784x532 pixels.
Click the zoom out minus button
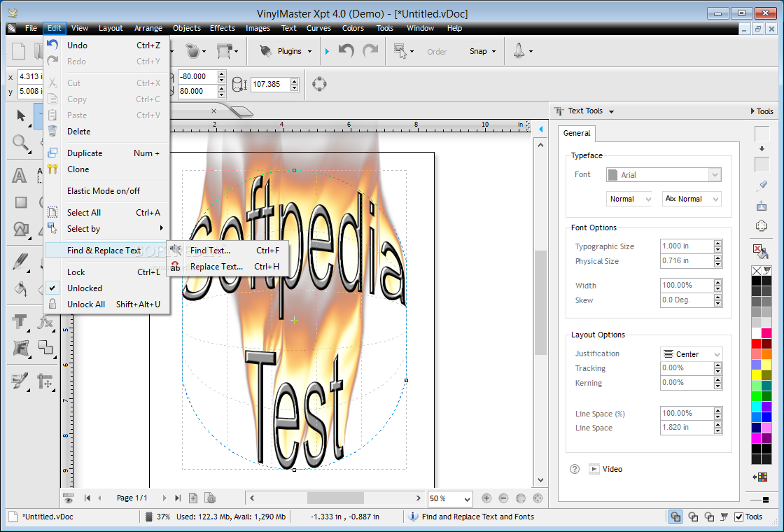[x=503, y=498]
